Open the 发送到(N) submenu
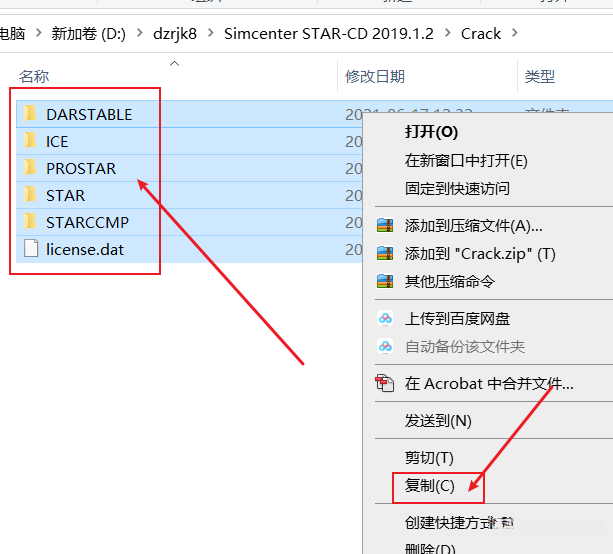The height and width of the screenshot is (554, 613). click(x=438, y=421)
